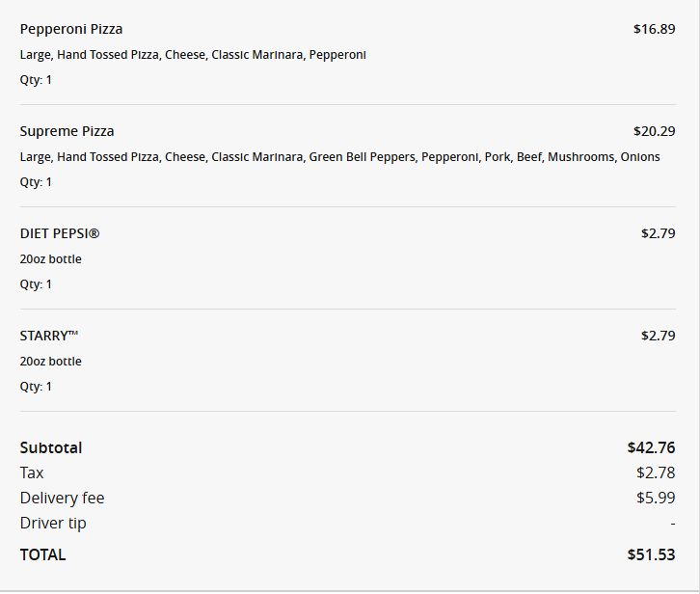Click quantity under Supreme Pizza
Image resolution: width=700 pixels, height=594 pixels.
[x=36, y=182]
